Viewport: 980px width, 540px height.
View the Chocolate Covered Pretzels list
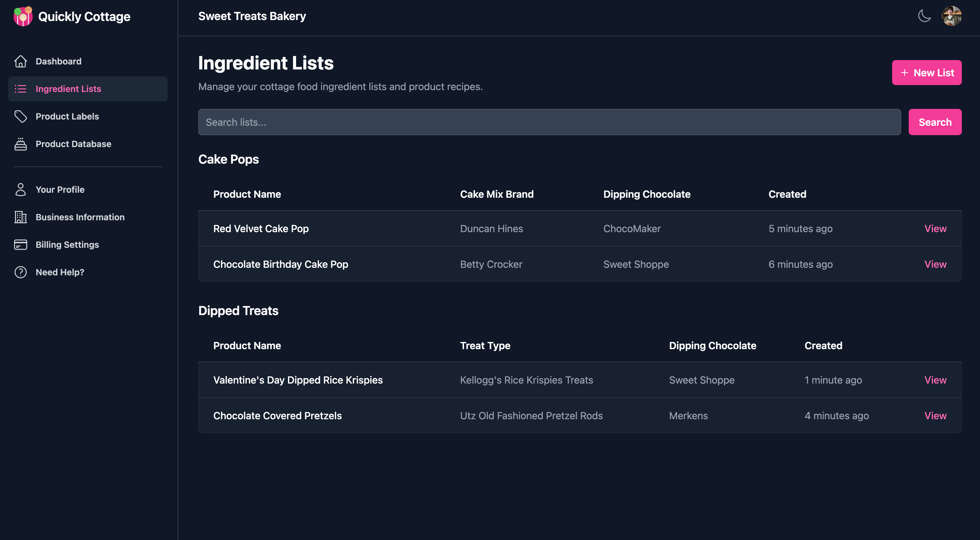pos(935,415)
